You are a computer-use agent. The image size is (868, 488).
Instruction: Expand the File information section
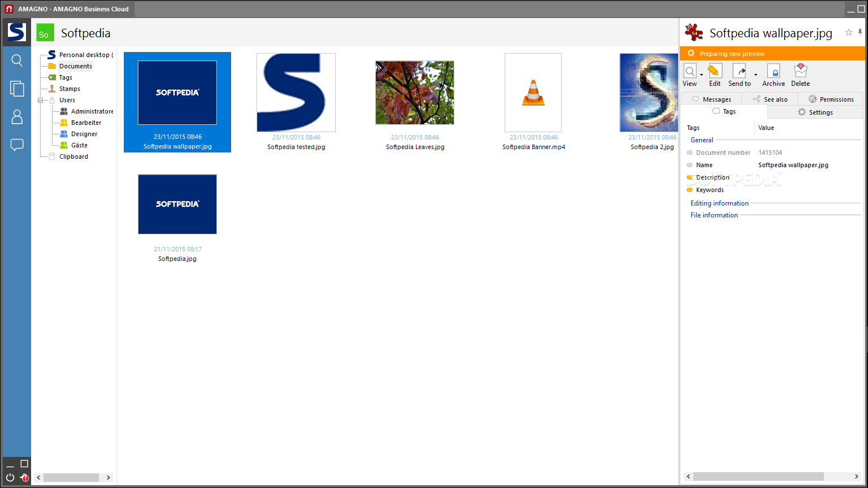point(714,215)
